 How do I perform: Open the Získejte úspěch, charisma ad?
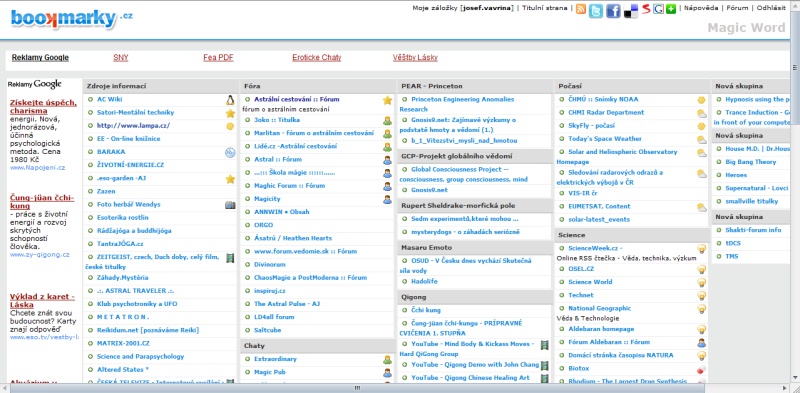point(43,107)
